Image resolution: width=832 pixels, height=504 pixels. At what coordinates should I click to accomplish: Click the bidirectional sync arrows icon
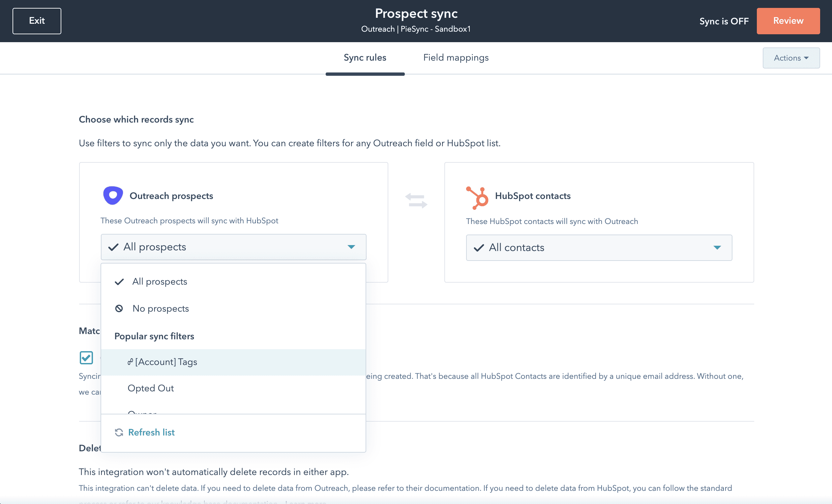(x=416, y=200)
